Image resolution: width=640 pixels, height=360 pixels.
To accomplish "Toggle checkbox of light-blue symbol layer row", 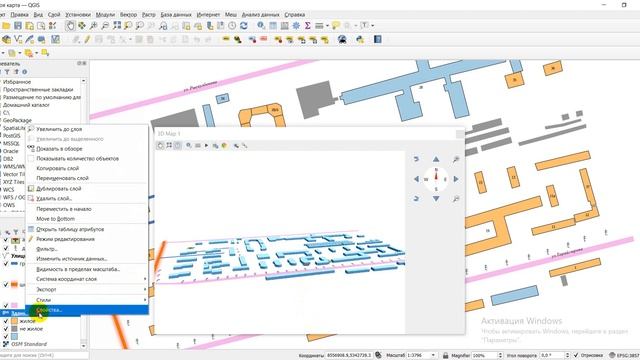I will (x=6, y=337).
